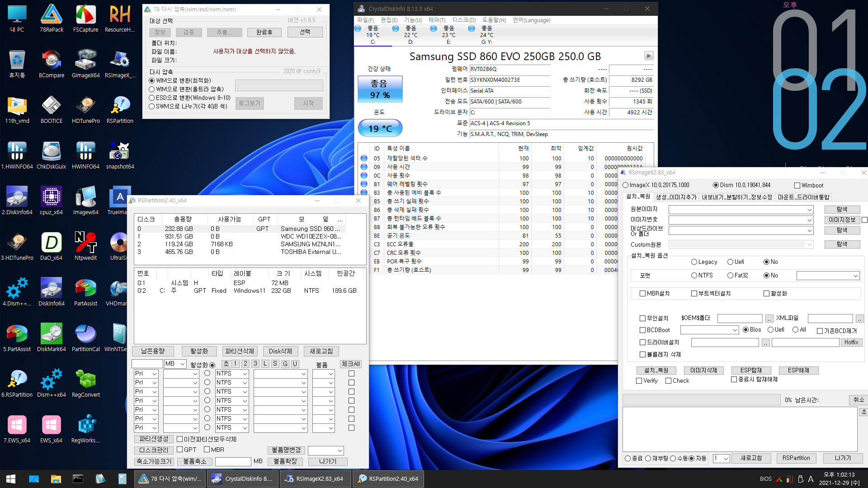Viewport: 868px width, 488px height.
Task: Open the 78RePack desktop icon
Action: pyautogui.click(x=52, y=18)
